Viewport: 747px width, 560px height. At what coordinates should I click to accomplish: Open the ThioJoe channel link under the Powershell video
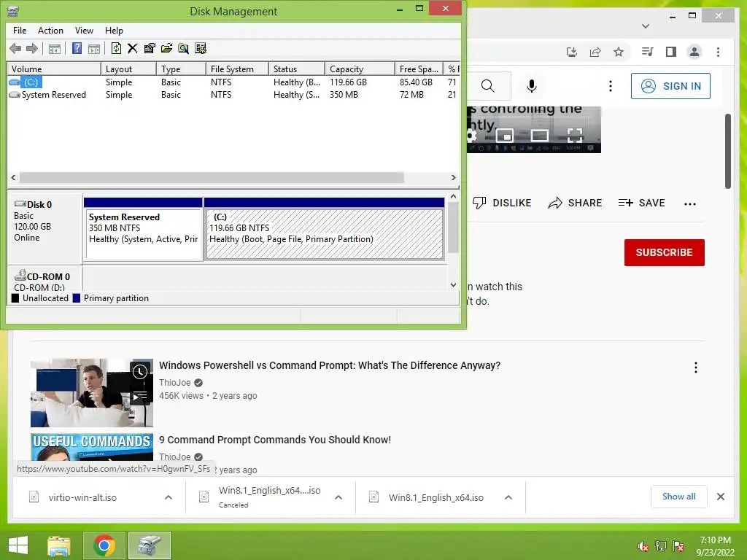pos(175,382)
